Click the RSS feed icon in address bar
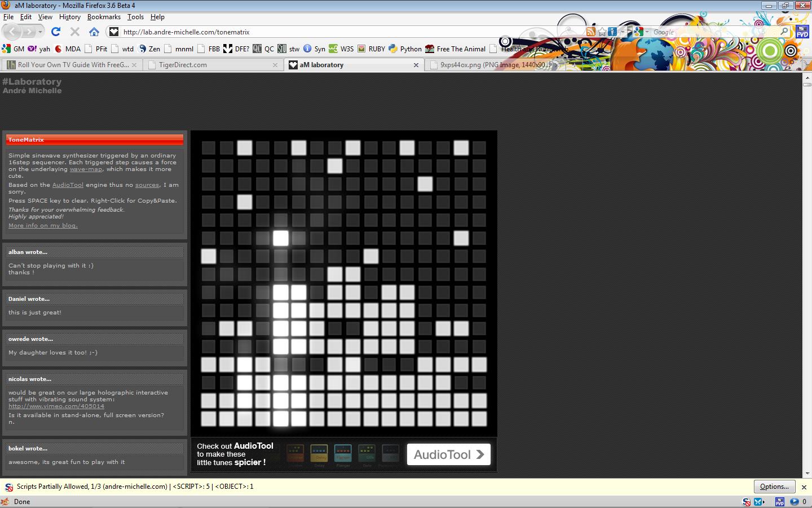This screenshot has height=508, width=812. (590, 32)
